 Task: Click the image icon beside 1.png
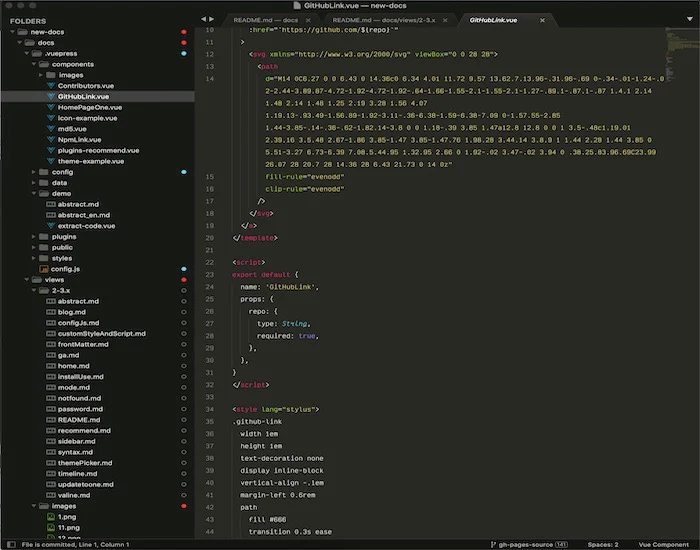tap(51, 517)
